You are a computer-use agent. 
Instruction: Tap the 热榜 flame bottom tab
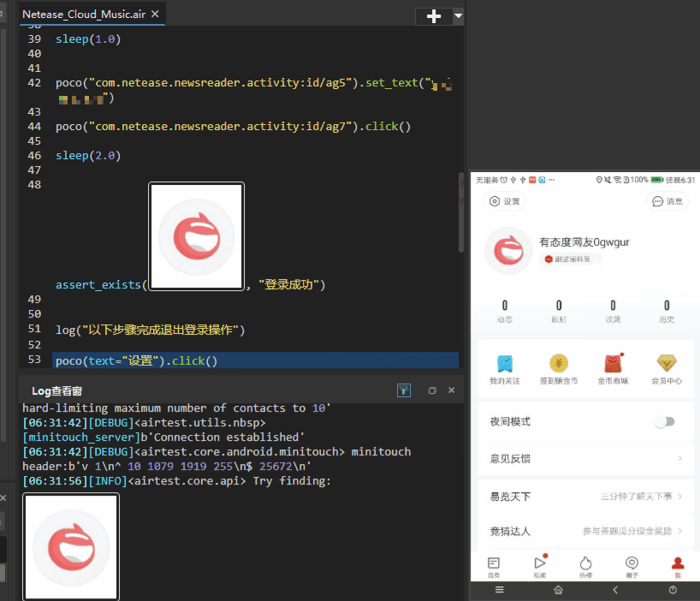coord(585,567)
